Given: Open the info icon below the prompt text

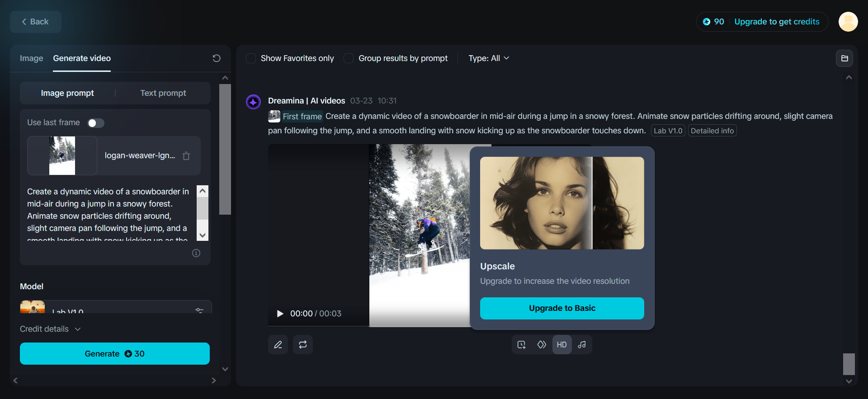Looking at the screenshot, I should [x=196, y=253].
